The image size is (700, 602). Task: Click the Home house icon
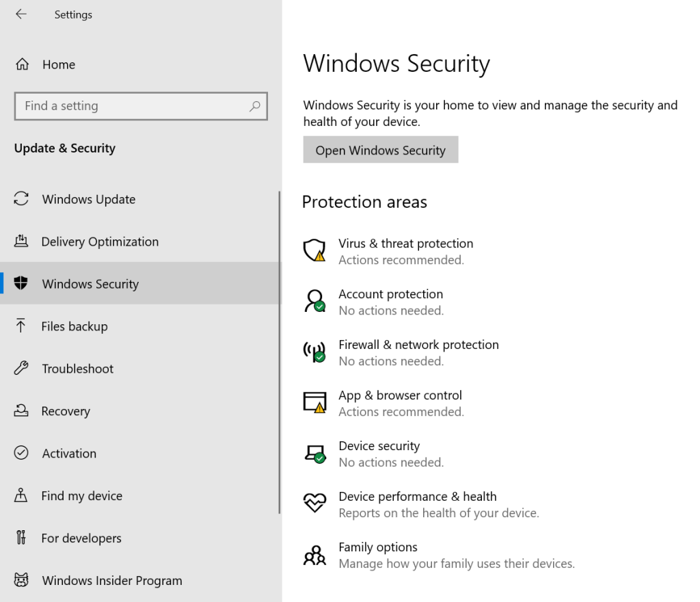(22, 65)
